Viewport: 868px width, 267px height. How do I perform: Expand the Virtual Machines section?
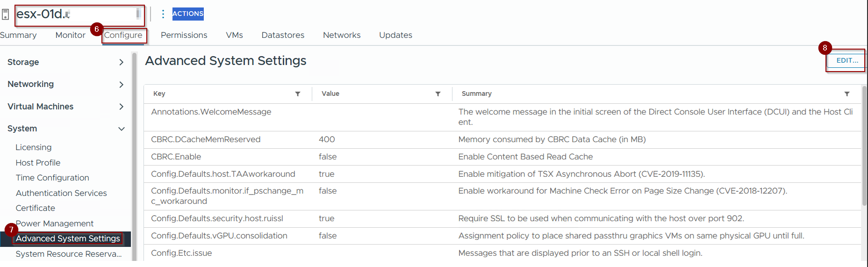click(121, 107)
